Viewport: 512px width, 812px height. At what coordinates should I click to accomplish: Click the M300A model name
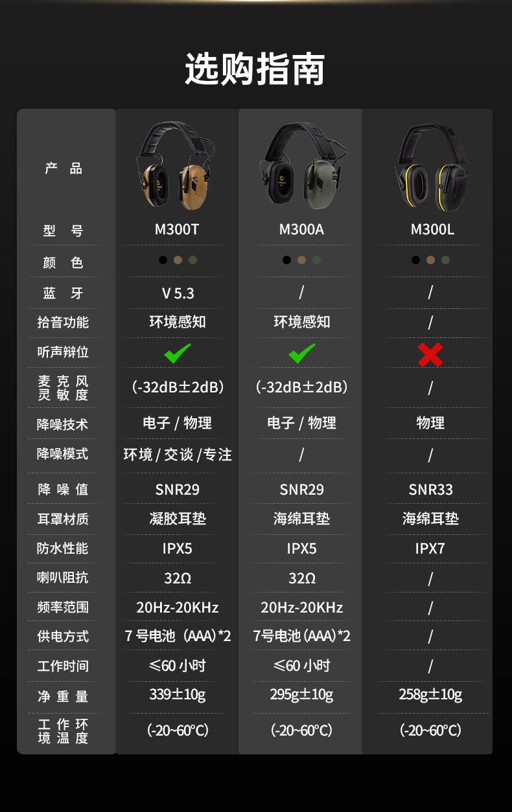pos(301,229)
